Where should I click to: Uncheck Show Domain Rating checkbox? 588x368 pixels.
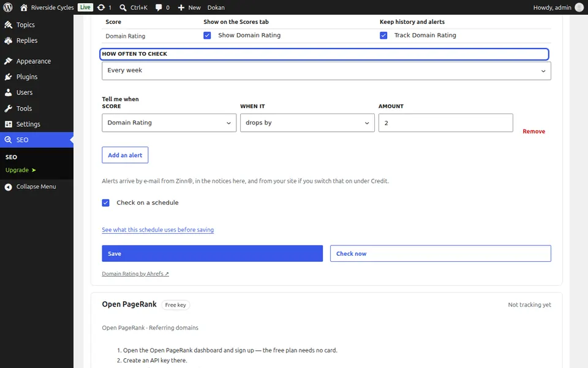pos(207,36)
